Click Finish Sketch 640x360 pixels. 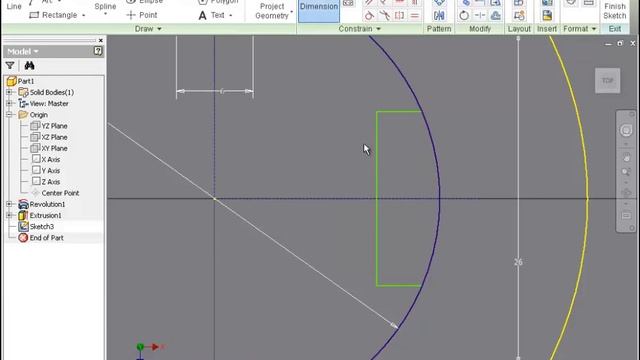click(x=615, y=11)
